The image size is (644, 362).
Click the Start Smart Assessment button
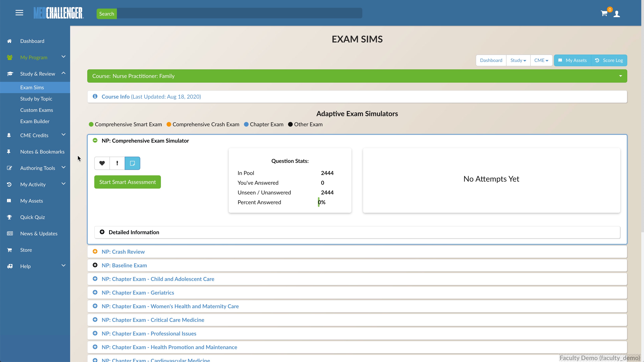coord(128,182)
